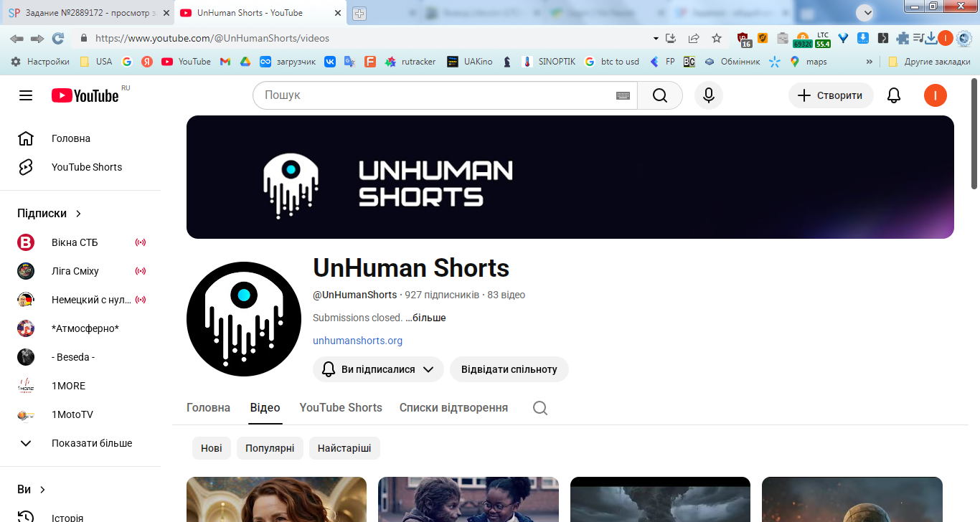Image resolution: width=980 pixels, height=522 pixels.
Task: Focus the Пошук search input field
Action: [x=438, y=95]
